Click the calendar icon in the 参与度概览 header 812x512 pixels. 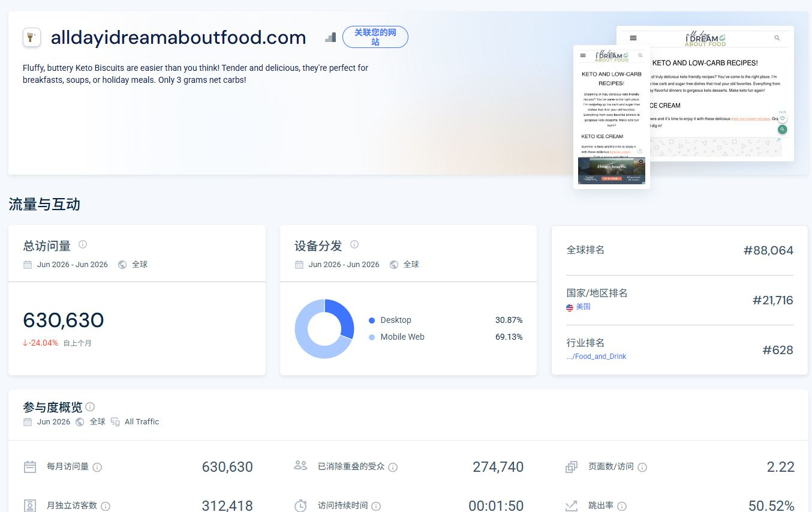pos(28,422)
